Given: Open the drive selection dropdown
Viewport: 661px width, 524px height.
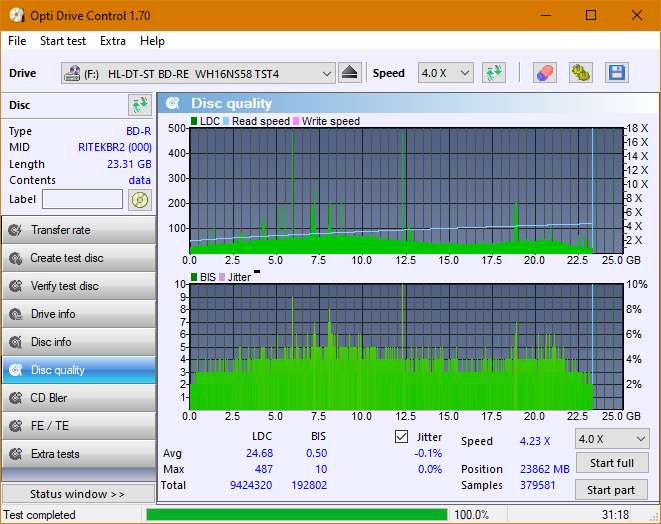Looking at the screenshot, I should pos(198,73).
